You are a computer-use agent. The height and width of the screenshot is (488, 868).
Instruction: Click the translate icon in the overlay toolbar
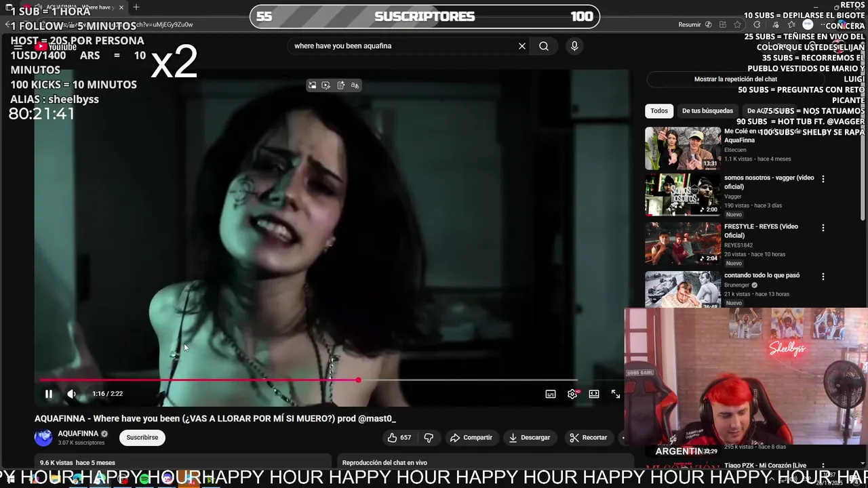coord(355,85)
